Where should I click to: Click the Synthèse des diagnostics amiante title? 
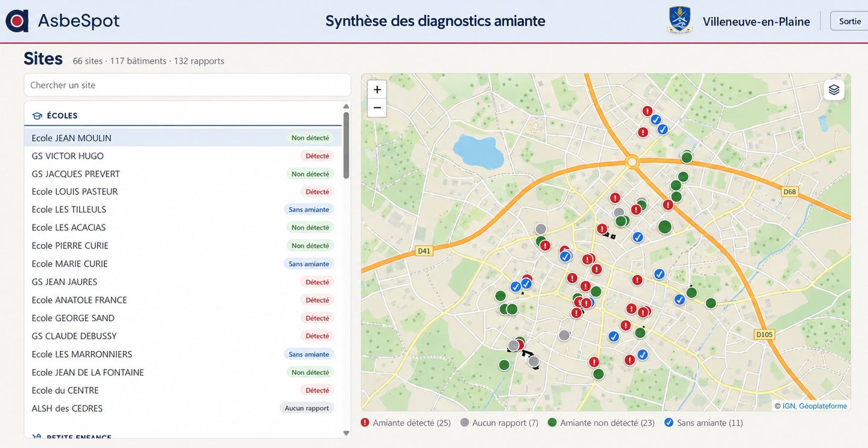point(435,21)
